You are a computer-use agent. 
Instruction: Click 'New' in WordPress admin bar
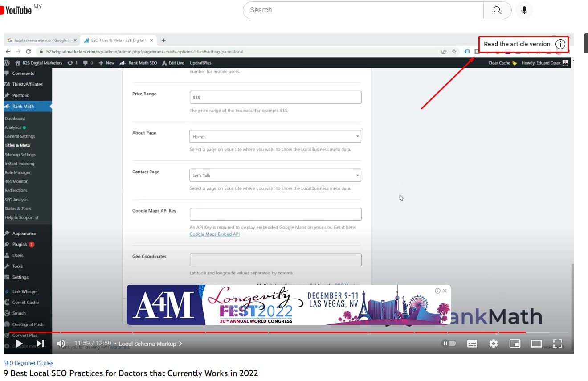click(x=107, y=63)
